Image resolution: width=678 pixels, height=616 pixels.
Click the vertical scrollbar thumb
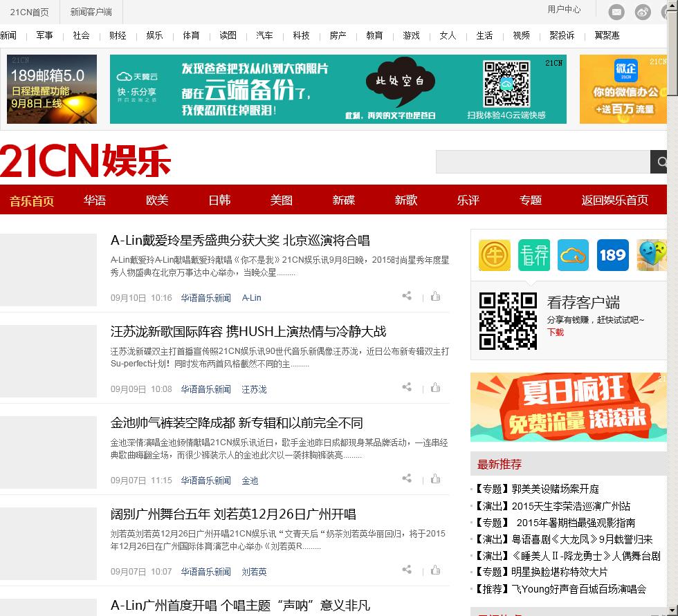[672, 53]
